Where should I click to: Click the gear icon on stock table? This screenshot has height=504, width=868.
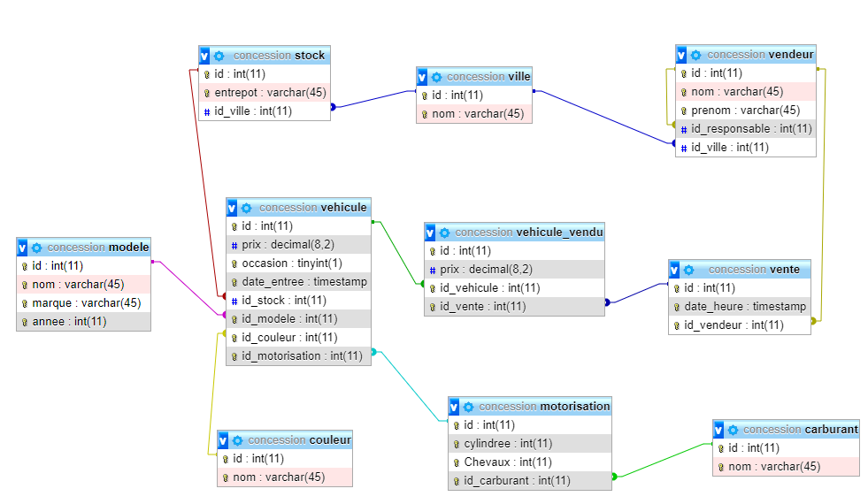219,56
